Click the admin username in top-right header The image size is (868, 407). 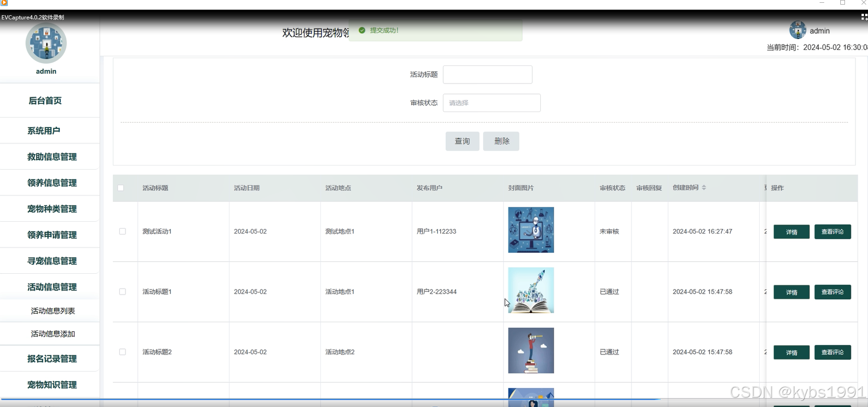coord(820,31)
